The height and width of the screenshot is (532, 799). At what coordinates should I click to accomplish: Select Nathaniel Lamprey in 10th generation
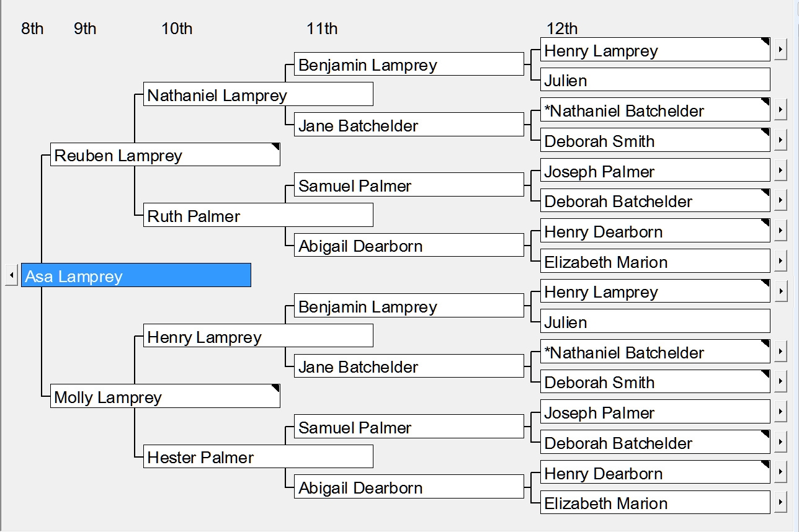257,95
